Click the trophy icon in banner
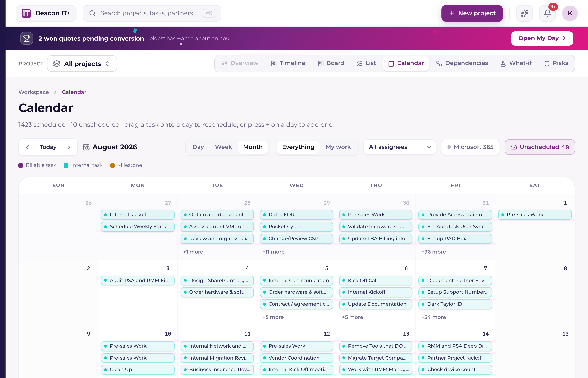The height and width of the screenshot is (378, 588). pyautogui.click(x=27, y=38)
